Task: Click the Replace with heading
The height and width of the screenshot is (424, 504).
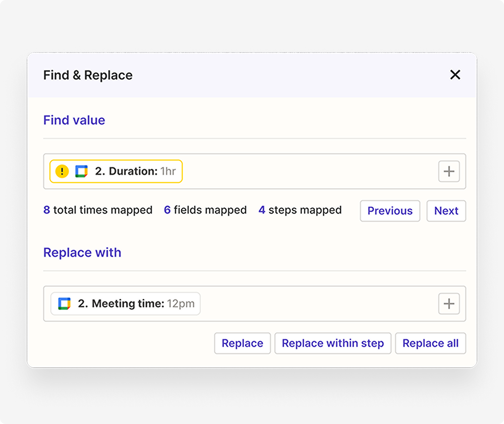Action: coord(82,252)
